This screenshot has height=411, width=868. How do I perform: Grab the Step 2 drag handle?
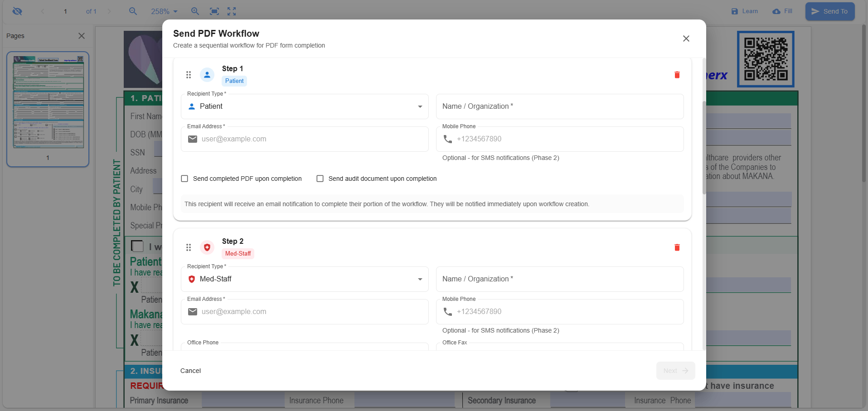(x=189, y=247)
